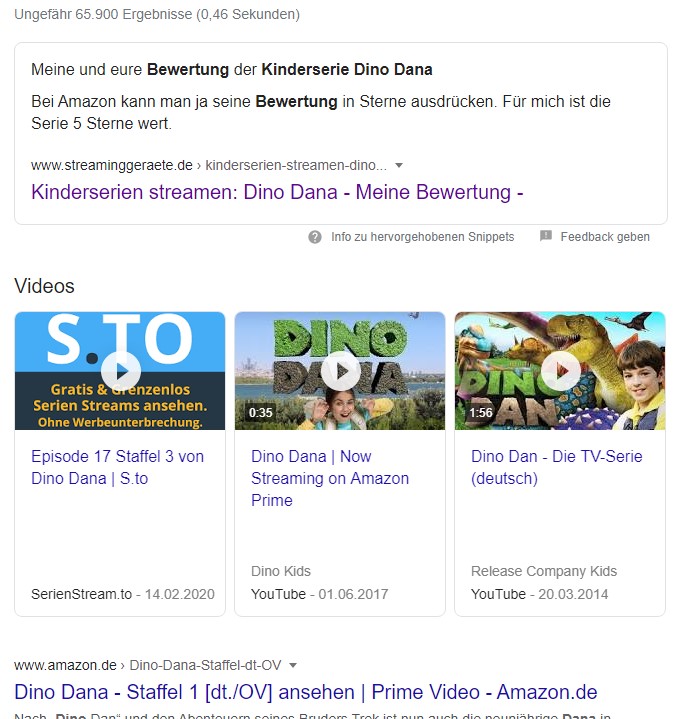Click the feedback flag icon
The width and height of the screenshot is (678, 719).
click(x=546, y=236)
